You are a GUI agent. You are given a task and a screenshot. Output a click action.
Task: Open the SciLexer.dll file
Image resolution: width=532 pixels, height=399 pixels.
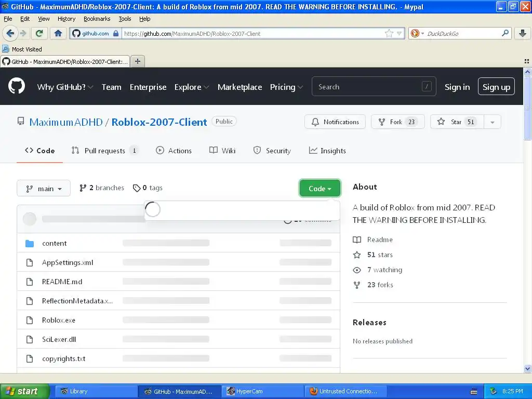point(59,339)
